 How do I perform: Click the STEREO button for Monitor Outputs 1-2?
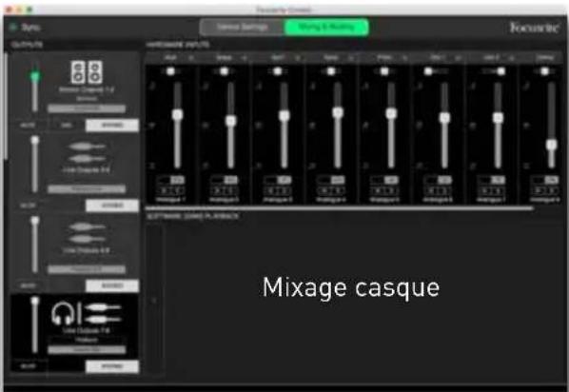112,126
